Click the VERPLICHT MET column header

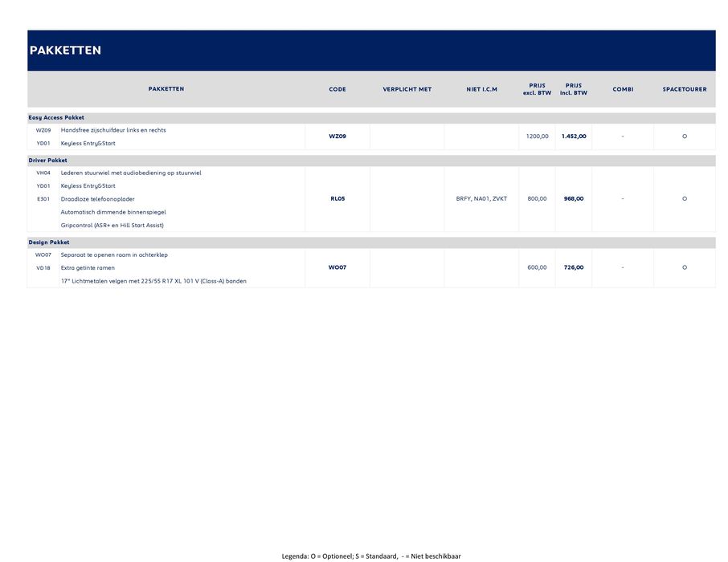pyautogui.click(x=407, y=89)
